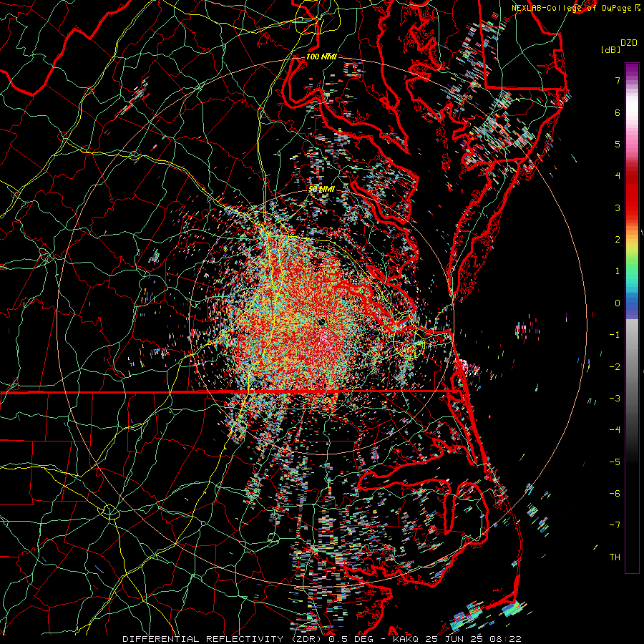Click the TH threshold label on legend

click(615, 557)
